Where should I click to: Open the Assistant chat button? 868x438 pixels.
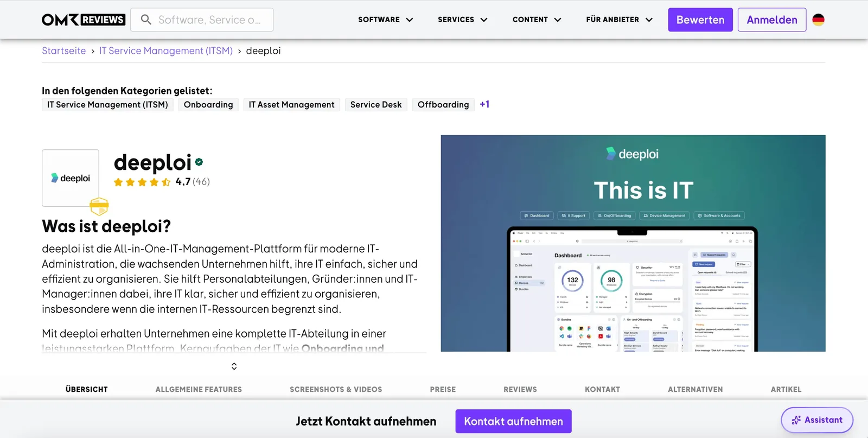pos(817,420)
